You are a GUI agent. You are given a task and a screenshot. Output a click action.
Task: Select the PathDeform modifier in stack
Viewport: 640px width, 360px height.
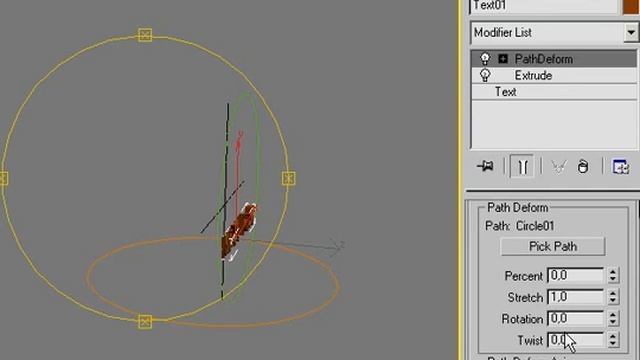click(x=554, y=59)
